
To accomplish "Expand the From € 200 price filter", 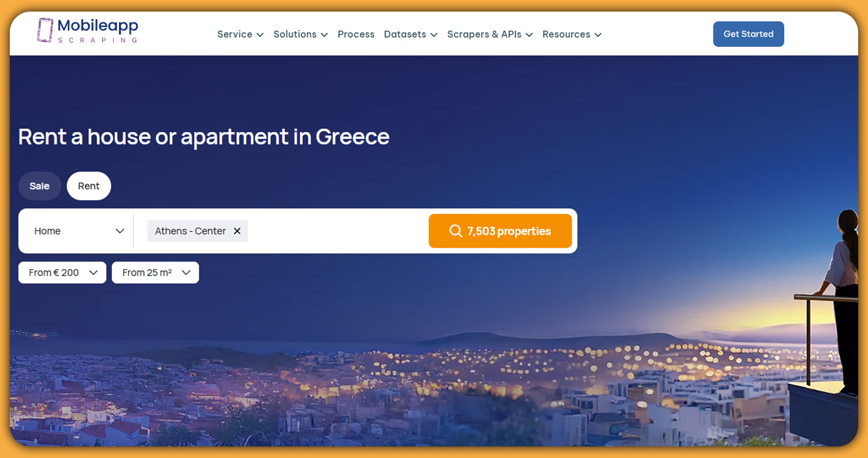I will coord(62,273).
